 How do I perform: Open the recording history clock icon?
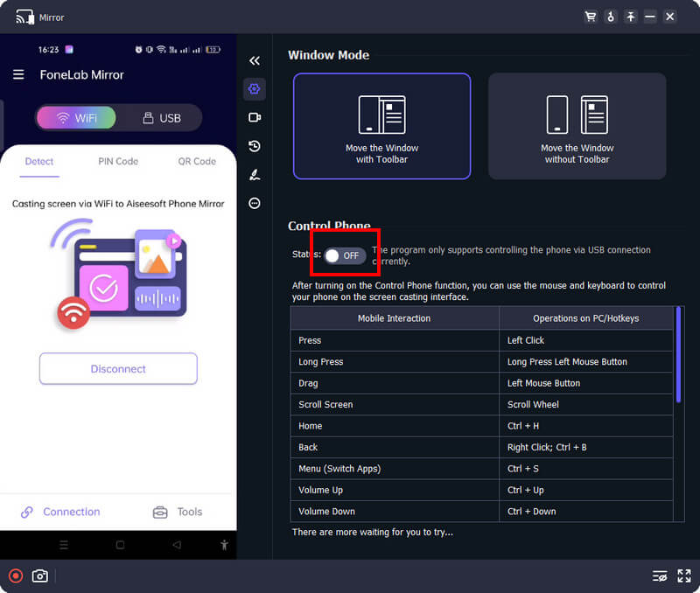point(255,146)
